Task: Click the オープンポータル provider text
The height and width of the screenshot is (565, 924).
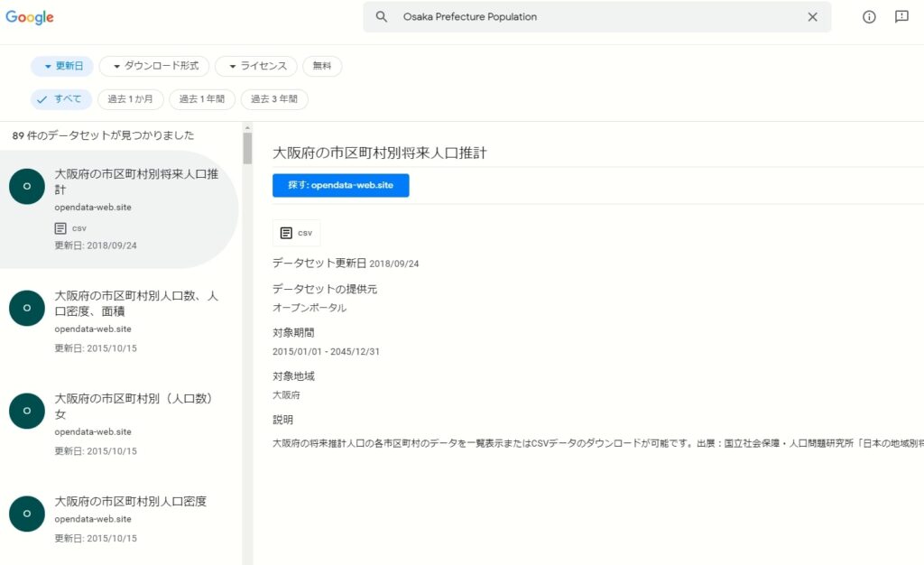Action: tap(310, 308)
